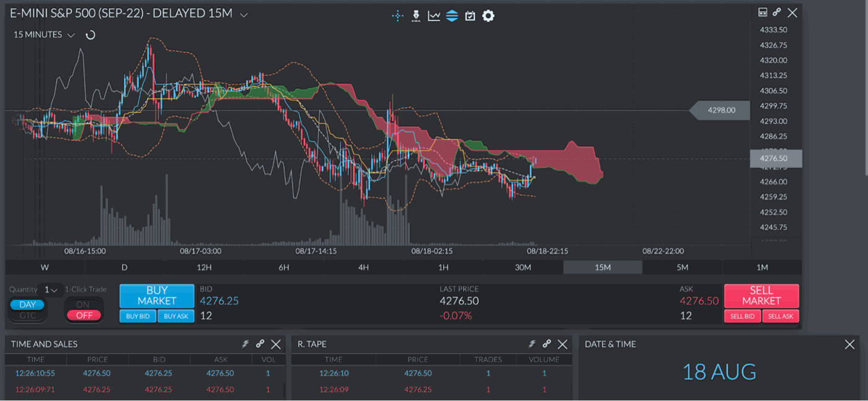868x401 pixels.
Task: Open the calendar events icon
Action: tap(470, 15)
